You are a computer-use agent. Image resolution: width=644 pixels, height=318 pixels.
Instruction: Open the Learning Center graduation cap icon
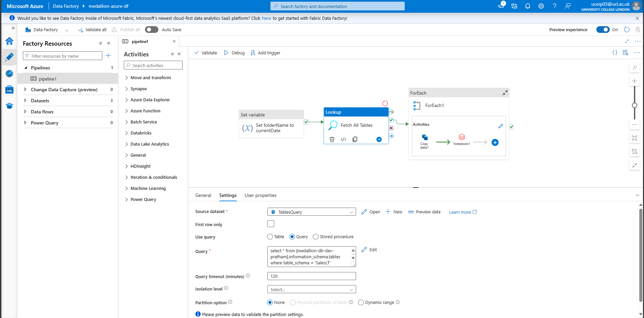coord(9,106)
